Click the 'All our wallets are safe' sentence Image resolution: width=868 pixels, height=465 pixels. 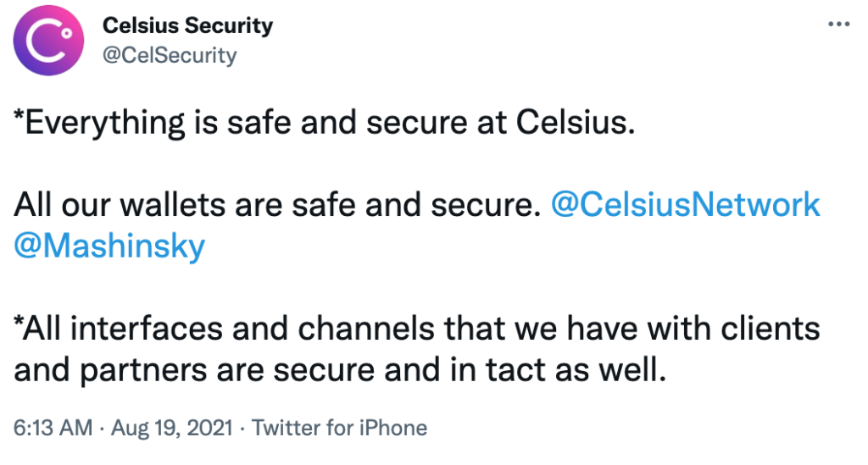point(277,205)
